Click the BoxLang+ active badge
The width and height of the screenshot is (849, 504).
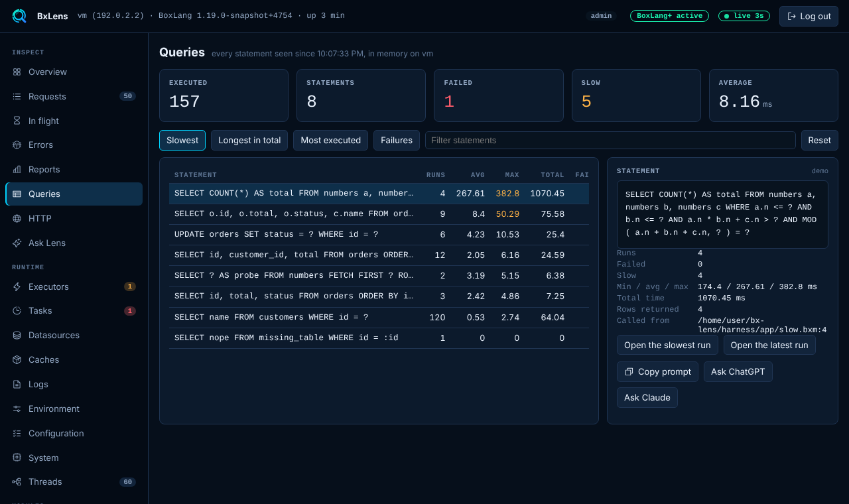[x=669, y=16]
